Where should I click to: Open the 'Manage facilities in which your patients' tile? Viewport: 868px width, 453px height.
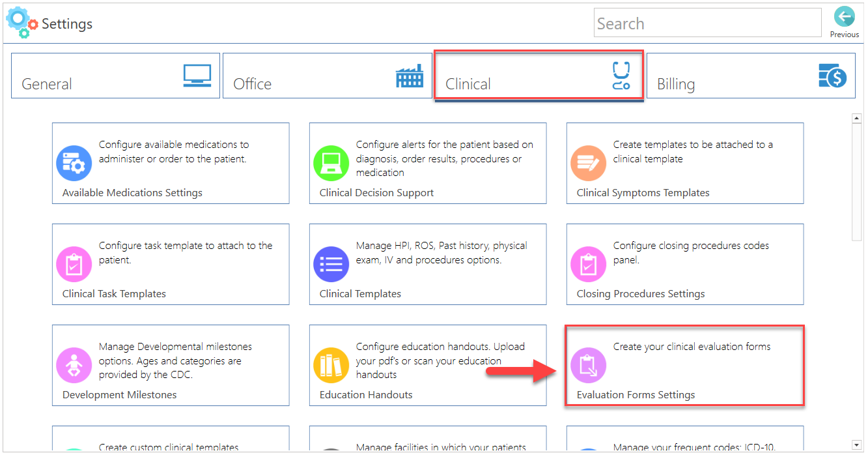point(428,439)
